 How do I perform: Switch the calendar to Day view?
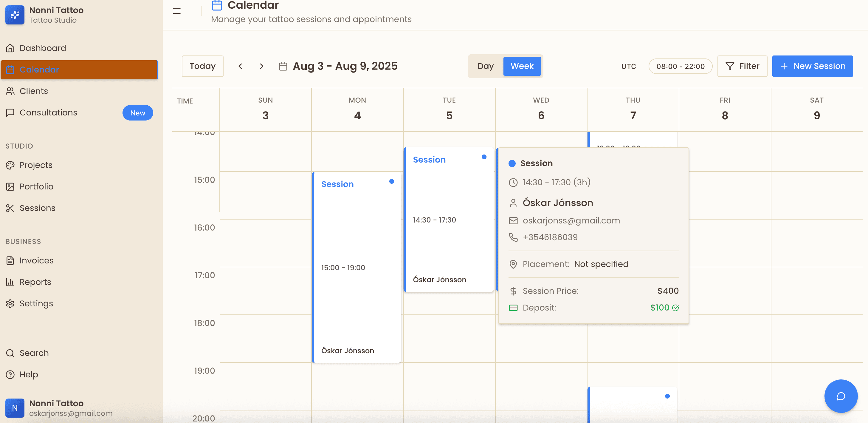pos(485,66)
